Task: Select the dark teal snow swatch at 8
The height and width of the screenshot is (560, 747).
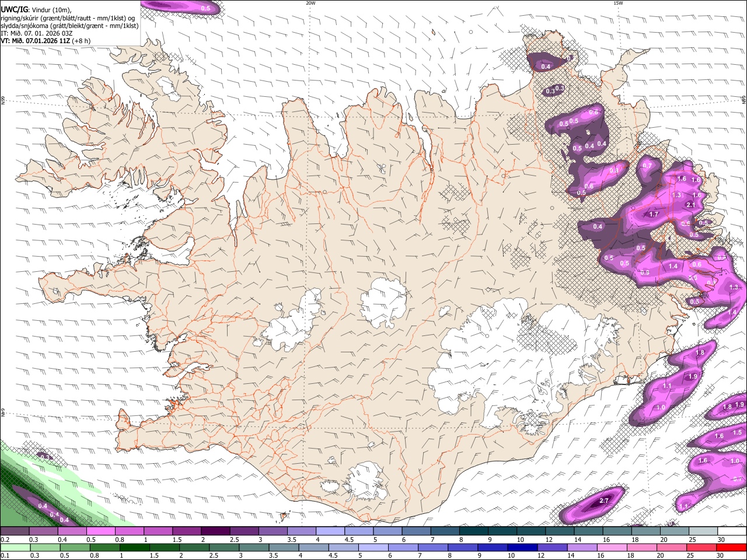Action: pyautogui.click(x=474, y=531)
